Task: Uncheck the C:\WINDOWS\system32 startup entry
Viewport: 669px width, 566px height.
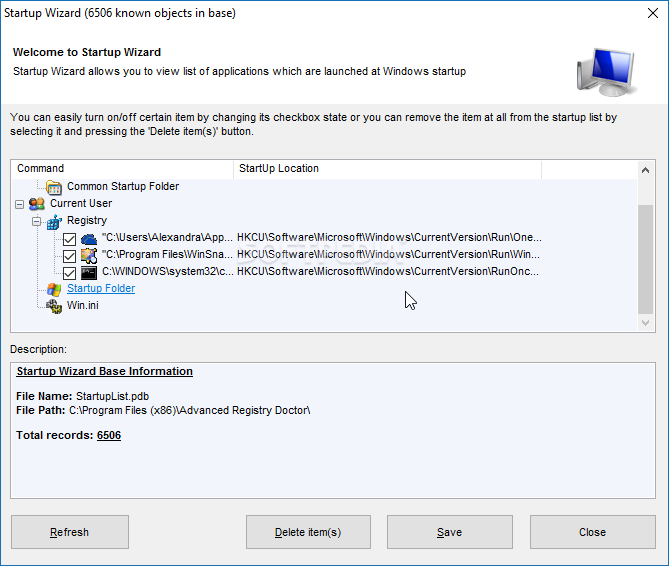Action: (69, 273)
